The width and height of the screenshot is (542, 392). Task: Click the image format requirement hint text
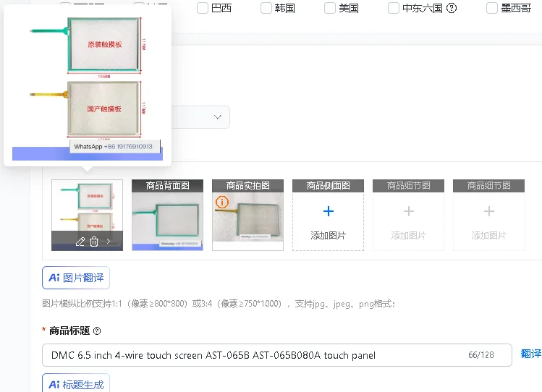(219, 304)
